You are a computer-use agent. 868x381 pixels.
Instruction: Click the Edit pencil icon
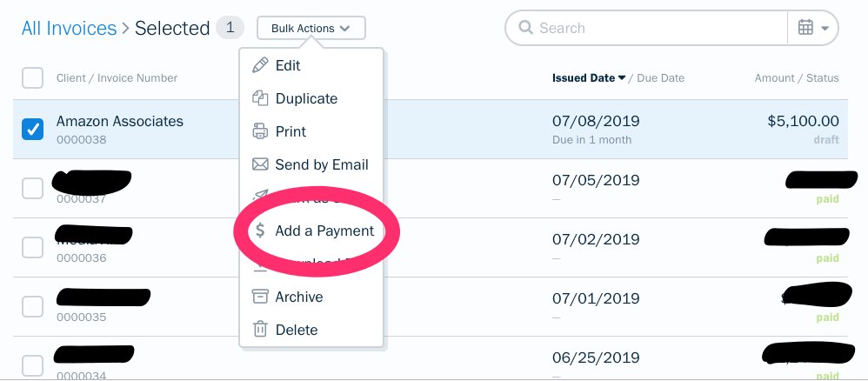pyautogui.click(x=260, y=65)
